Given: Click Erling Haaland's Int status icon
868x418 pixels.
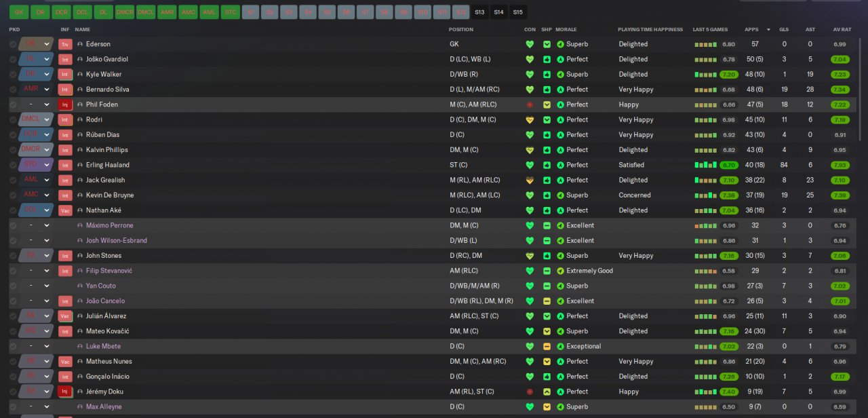Looking at the screenshot, I should (x=65, y=165).
